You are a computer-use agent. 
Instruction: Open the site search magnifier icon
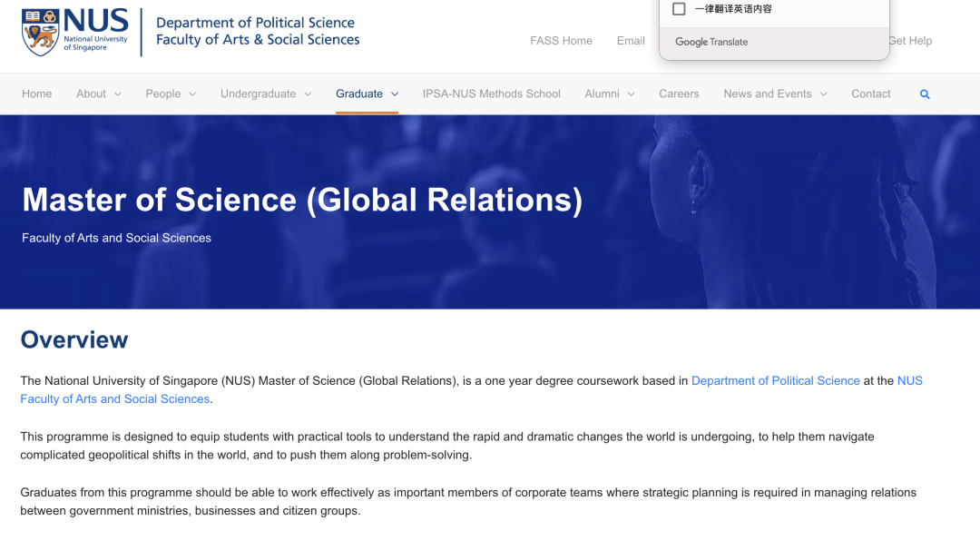pyautogui.click(x=925, y=94)
